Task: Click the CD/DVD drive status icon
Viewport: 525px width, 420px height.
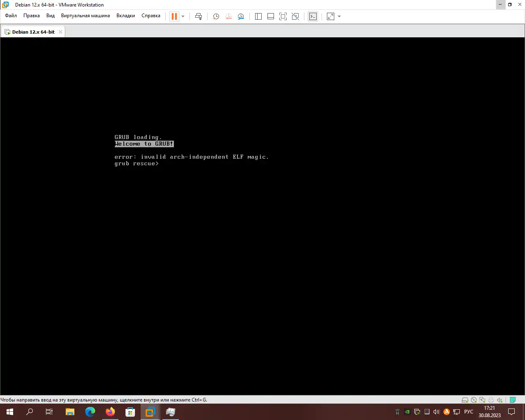Action: [474, 400]
